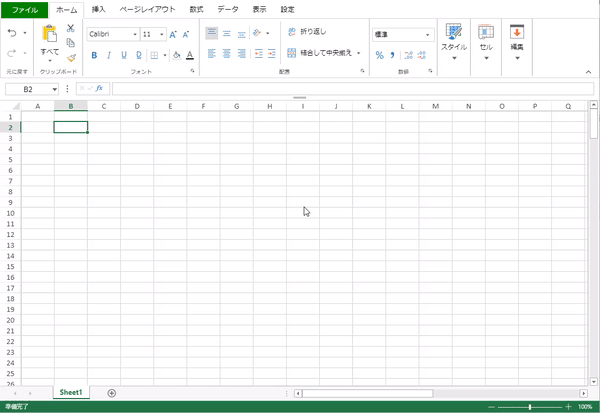
Task: Click the formula bar input field
Action: pos(350,89)
